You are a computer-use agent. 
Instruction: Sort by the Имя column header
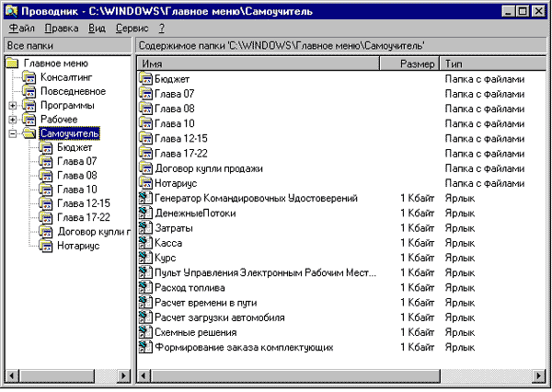(259, 63)
